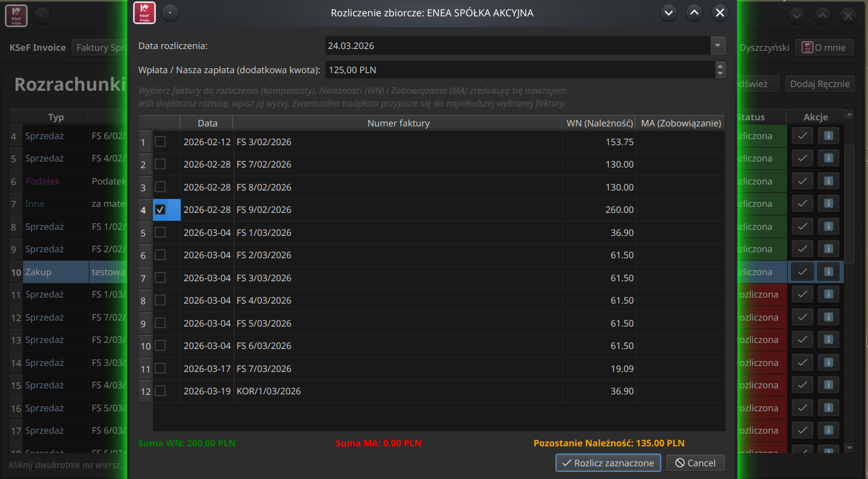Open the Data rozliczenia date dropdown

coord(717,45)
